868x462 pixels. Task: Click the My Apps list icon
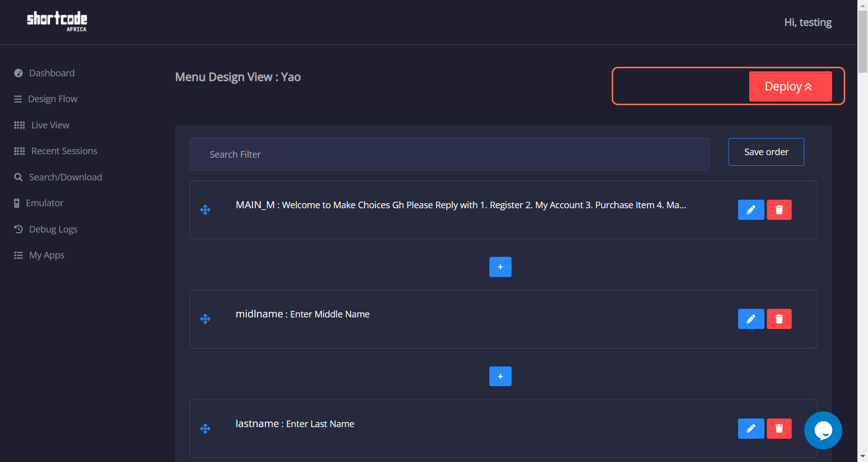click(x=18, y=255)
